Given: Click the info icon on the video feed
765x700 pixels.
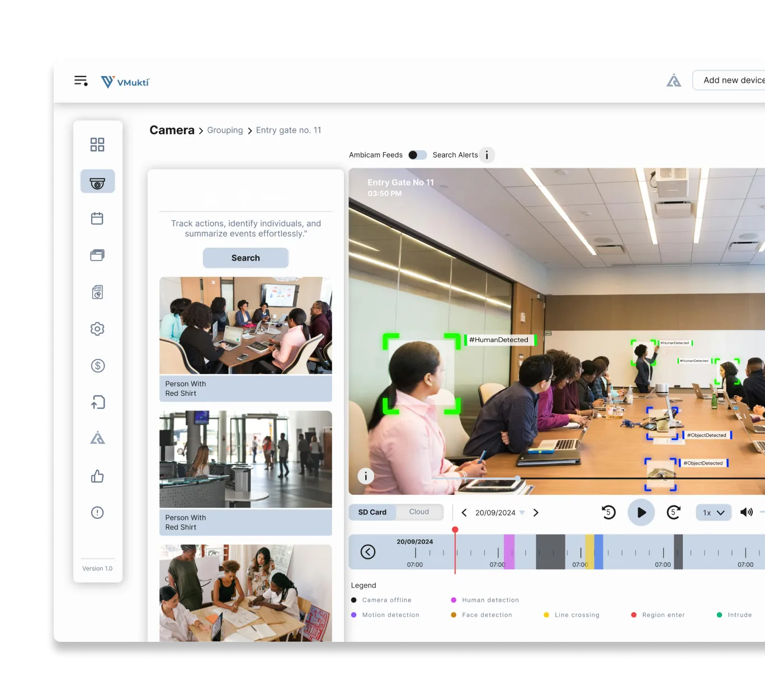Looking at the screenshot, I should [x=365, y=476].
